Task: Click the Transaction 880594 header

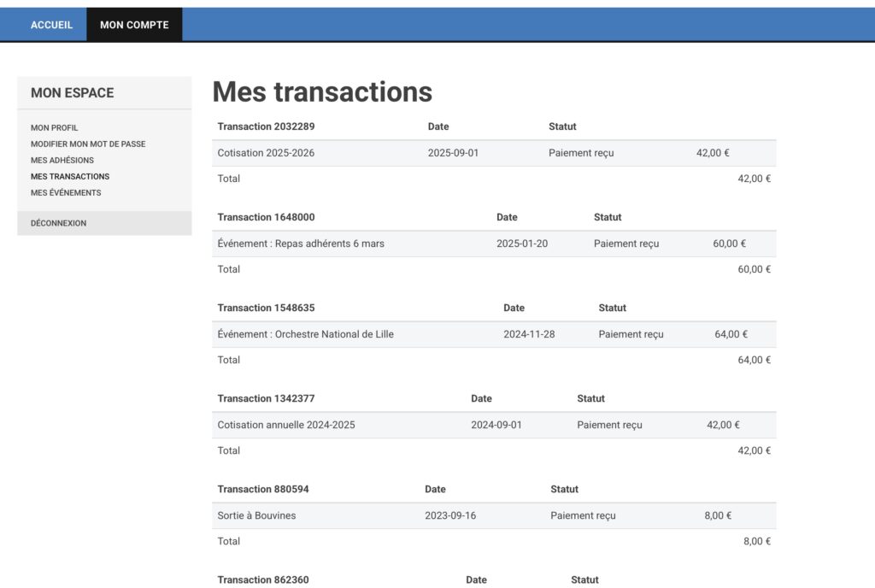Action: click(263, 489)
